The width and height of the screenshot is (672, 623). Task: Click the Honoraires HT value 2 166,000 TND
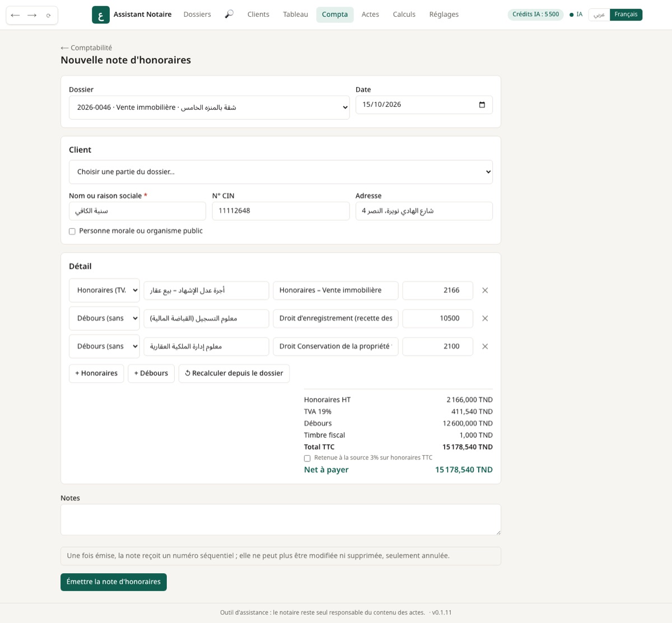click(469, 400)
